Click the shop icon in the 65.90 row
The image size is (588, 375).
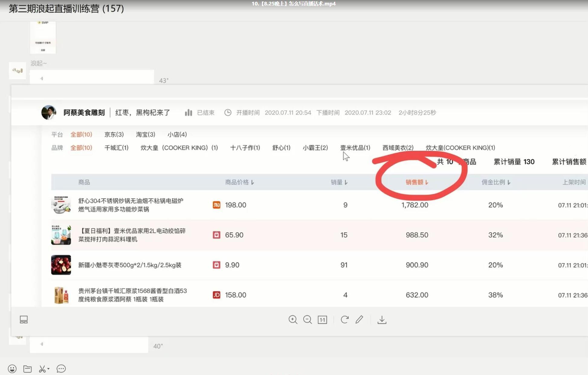(x=216, y=235)
